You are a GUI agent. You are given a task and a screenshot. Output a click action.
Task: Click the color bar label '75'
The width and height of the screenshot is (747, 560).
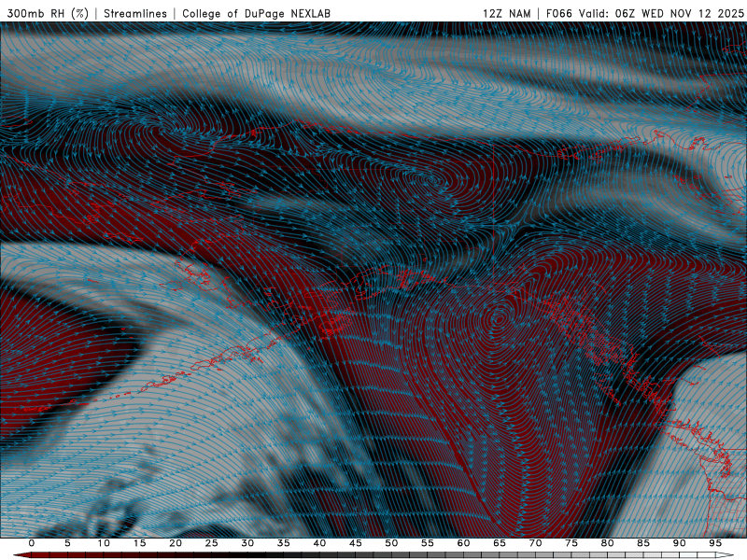click(x=571, y=543)
